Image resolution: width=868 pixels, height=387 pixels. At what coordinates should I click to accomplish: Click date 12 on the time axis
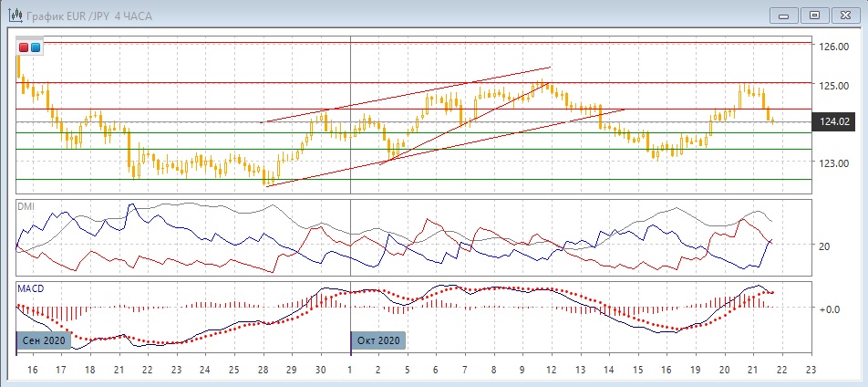tap(551, 371)
